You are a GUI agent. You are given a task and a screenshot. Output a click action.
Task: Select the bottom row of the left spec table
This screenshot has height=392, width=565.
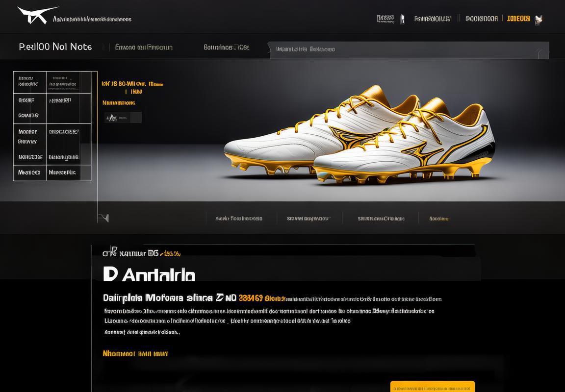coord(52,173)
